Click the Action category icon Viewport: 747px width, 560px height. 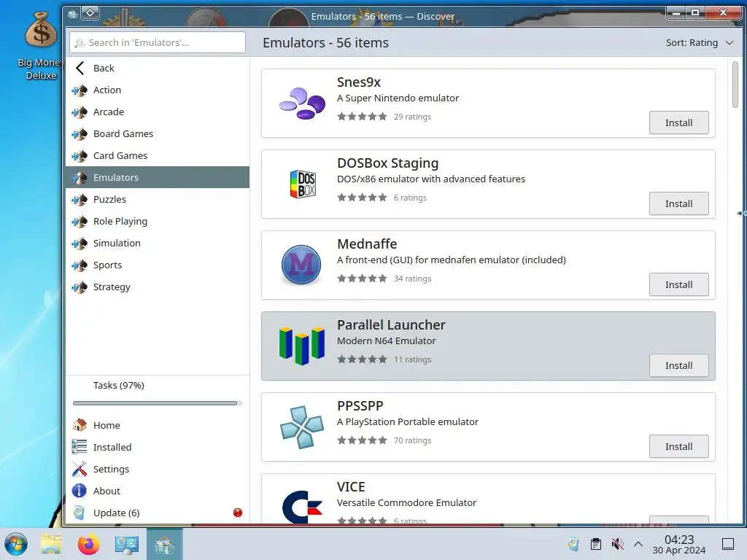80,90
